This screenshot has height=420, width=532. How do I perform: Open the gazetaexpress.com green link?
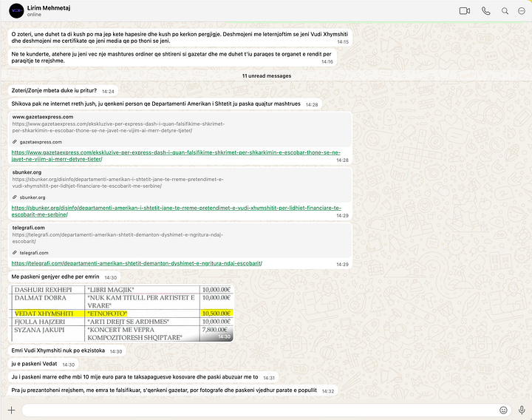[x=176, y=156]
